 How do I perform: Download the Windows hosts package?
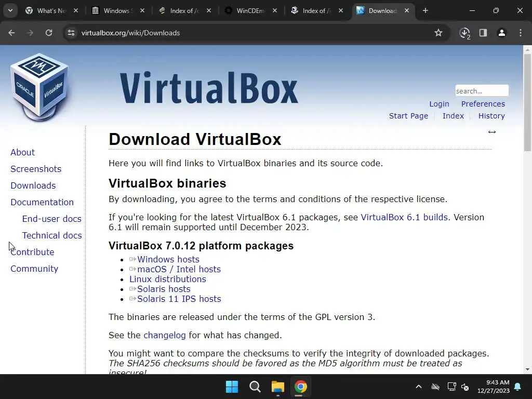pyautogui.click(x=168, y=259)
